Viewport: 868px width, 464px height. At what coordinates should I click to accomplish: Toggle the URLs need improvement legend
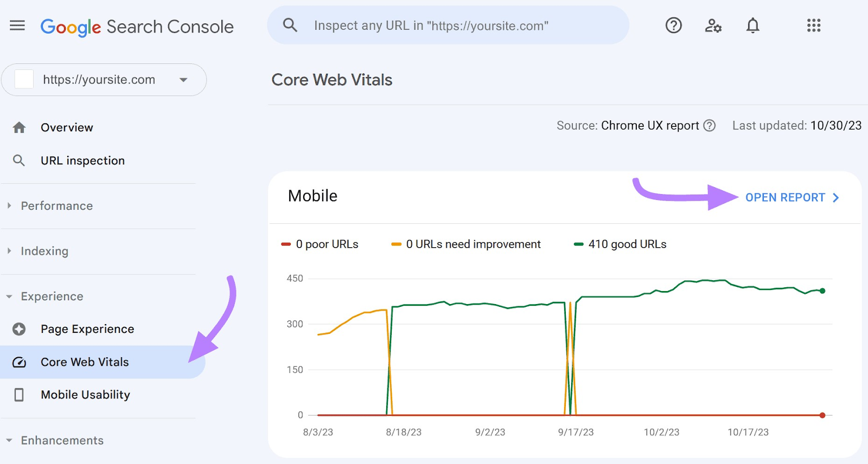tap(466, 244)
